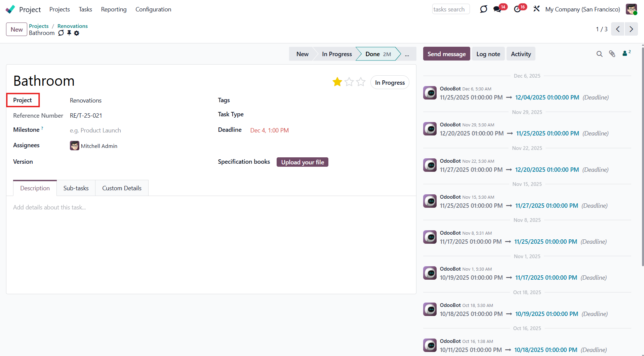Click the paperclip attachments icon
Screen dimensions: 644x356
point(612,54)
